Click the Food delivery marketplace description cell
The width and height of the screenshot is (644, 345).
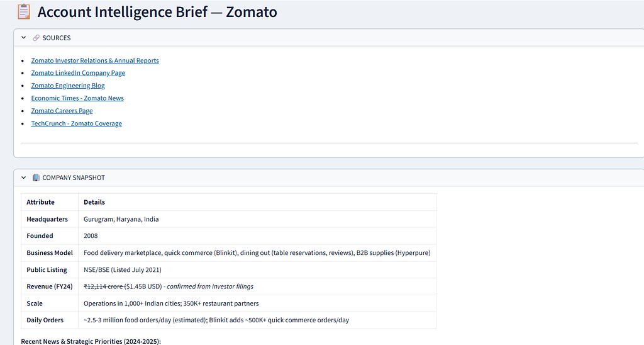[x=257, y=253]
